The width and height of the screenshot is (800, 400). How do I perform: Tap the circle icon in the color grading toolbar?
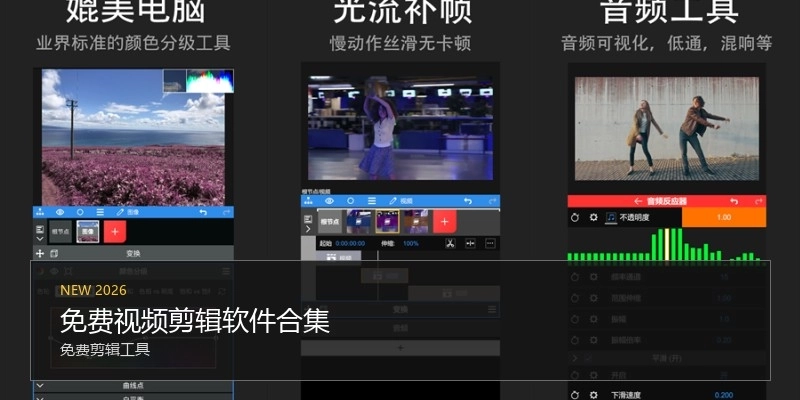(80, 212)
